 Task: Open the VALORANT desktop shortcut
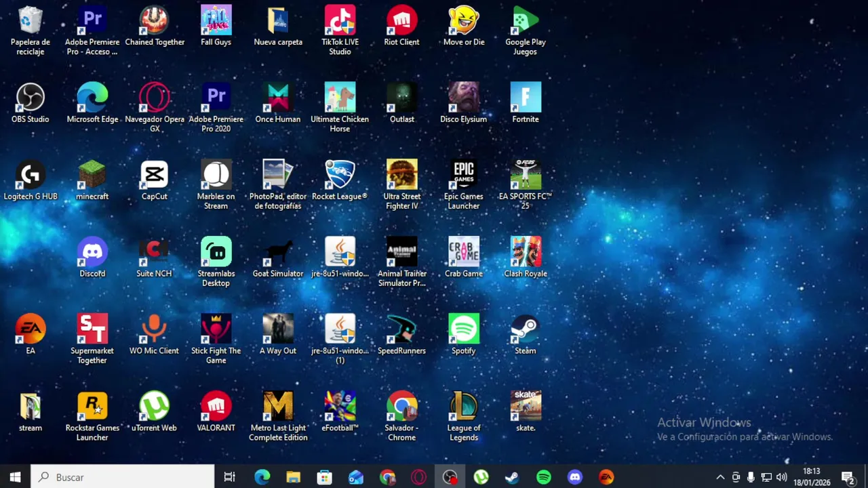coord(216,412)
